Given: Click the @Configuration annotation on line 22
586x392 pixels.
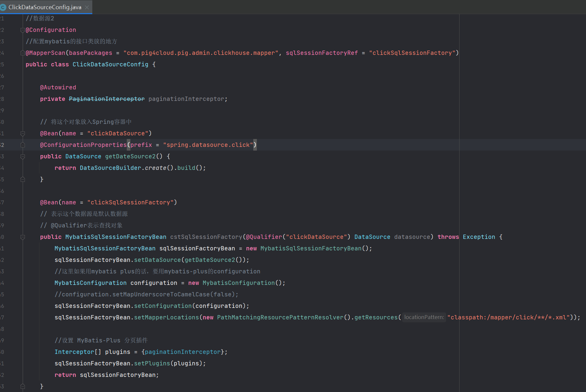Looking at the screenshot, I should tap(51, 30).
